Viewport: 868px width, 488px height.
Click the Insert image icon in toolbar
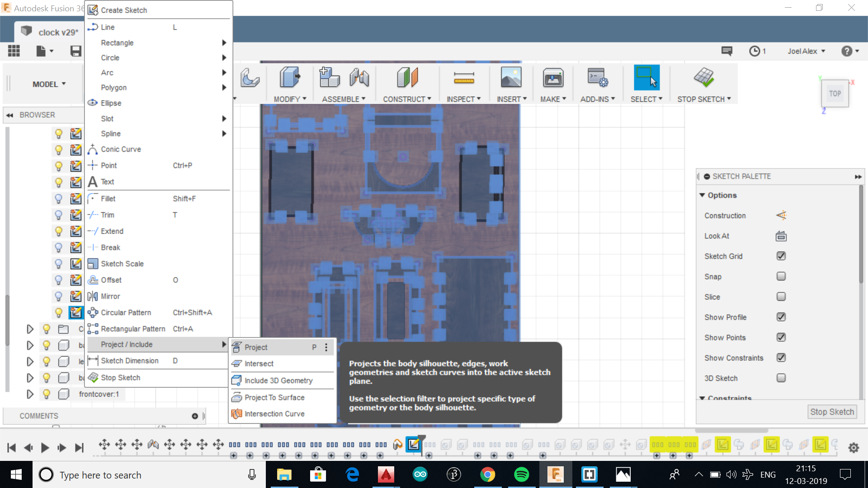tap(511, 78)
